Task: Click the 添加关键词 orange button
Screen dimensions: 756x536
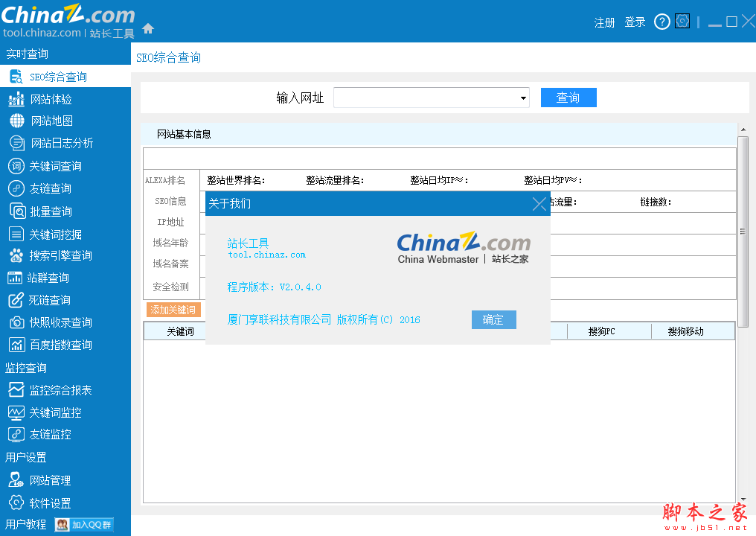Action: (173, 310)
